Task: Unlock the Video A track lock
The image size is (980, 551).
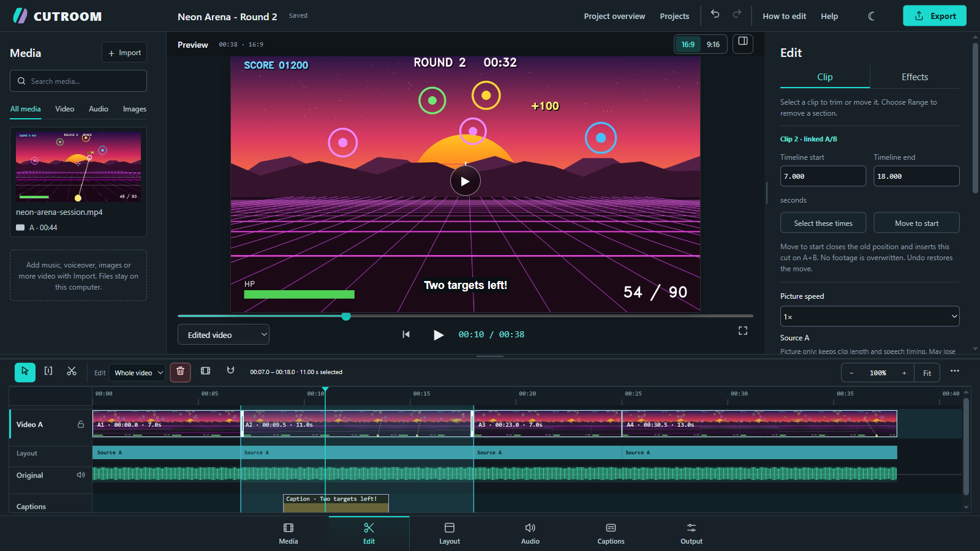Action: pyautogui.click(x=81, y=424)
